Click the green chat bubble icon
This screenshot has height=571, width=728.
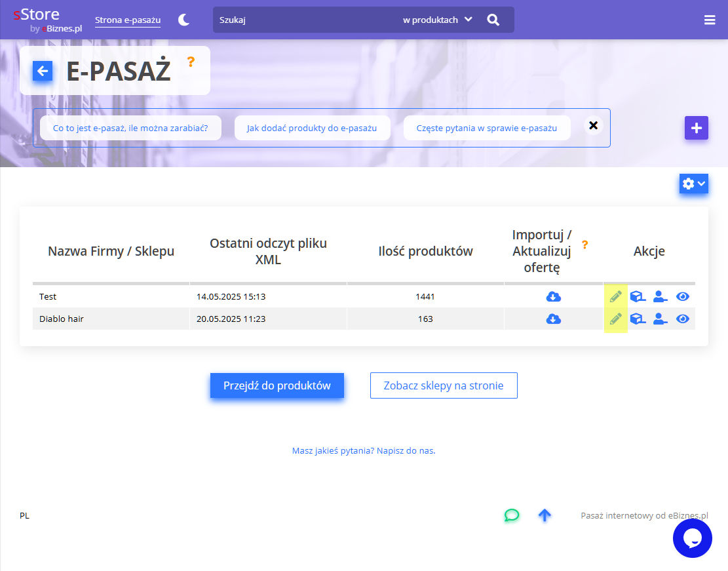point(512,515)
